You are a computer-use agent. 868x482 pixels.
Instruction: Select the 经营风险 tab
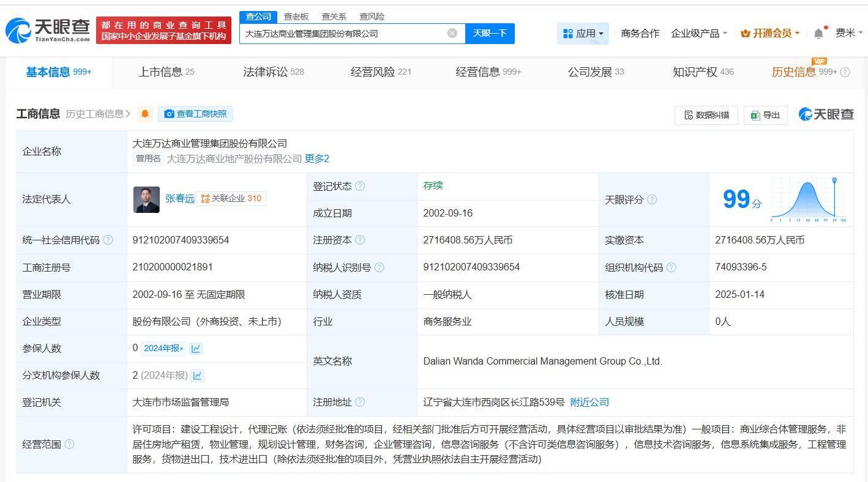point(381,72)
